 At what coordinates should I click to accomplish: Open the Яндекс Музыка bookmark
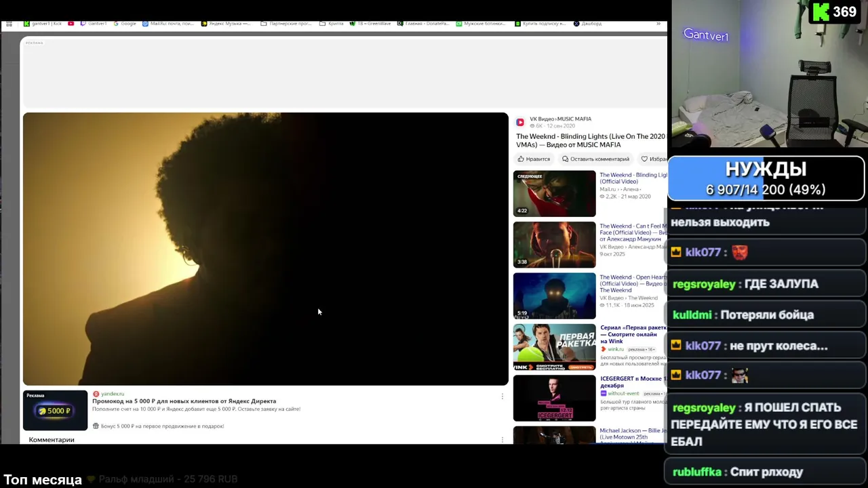click(x=225, y=24)
